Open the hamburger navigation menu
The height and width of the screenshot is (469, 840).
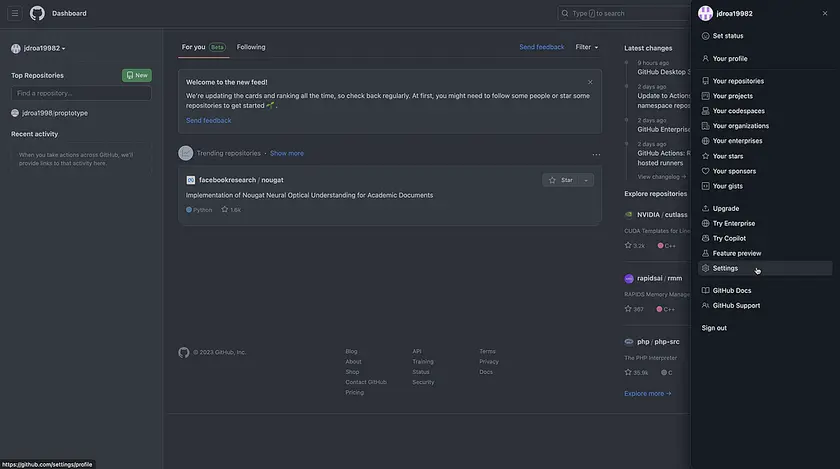tap(14, 13)
